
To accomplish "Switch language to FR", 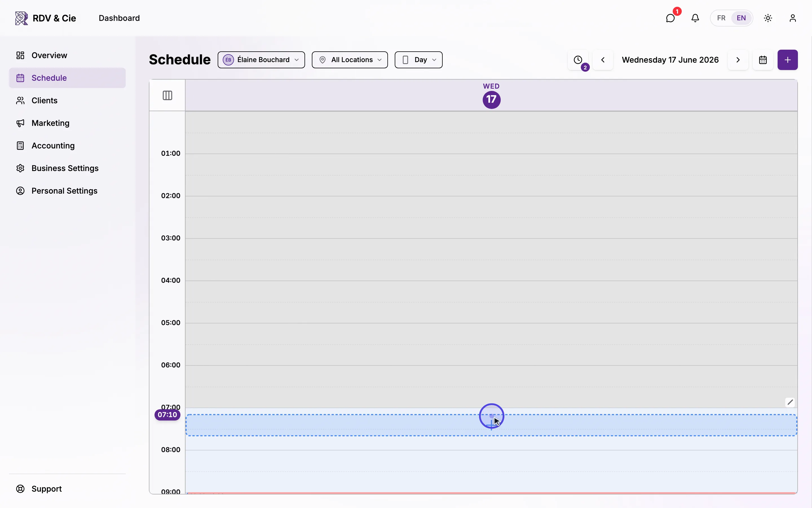I will point(721,18).
